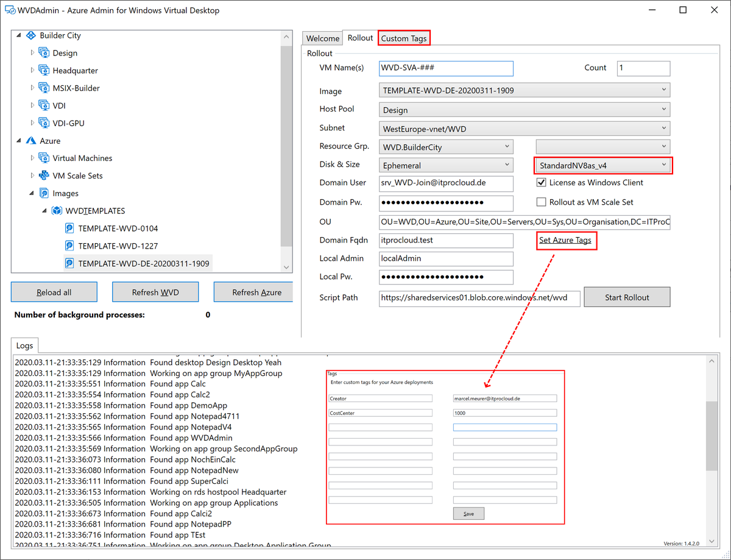Switch to the Rollout tab

click(x=360, y=38)
